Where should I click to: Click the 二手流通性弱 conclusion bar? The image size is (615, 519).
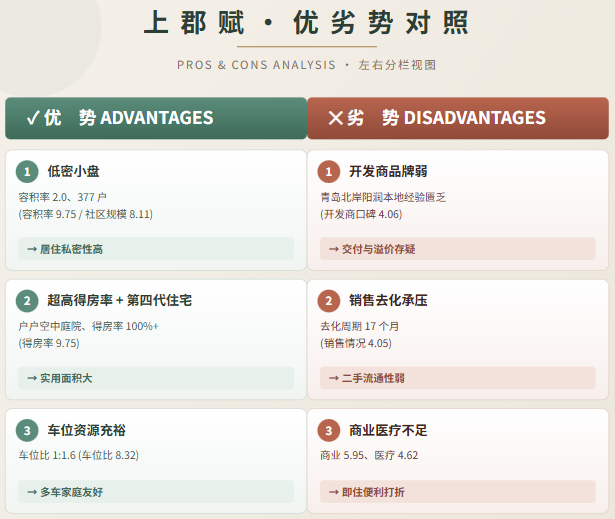[x=458, y=378]
